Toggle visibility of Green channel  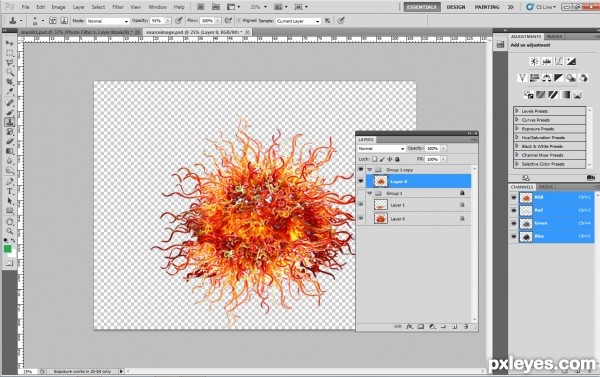tap(514, 224)
